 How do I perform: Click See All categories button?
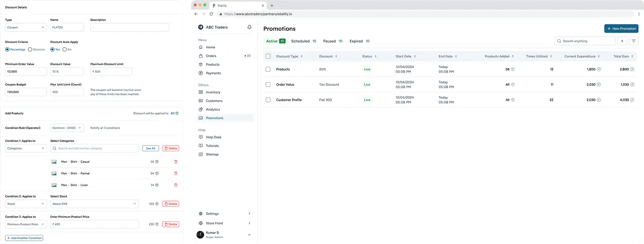point(151,148)
